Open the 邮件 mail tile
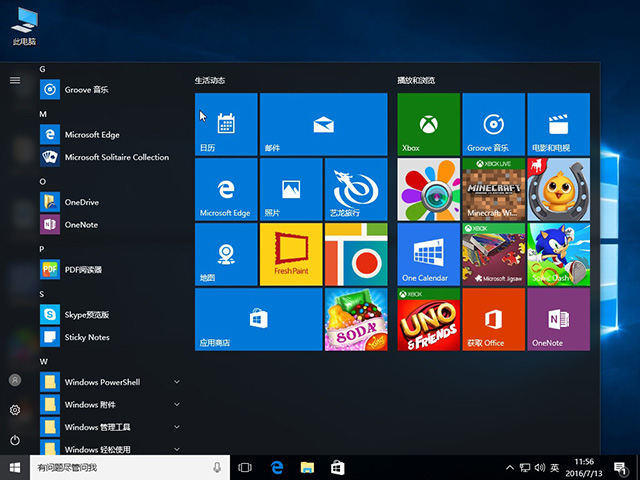 (x=323, y=124)
